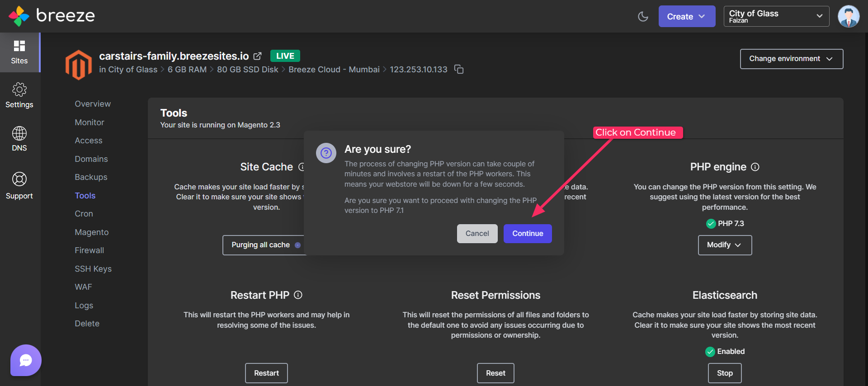The width and height of the screenshot is (868, 386).
Task: Go to Access section
Action: click(89, 141)
